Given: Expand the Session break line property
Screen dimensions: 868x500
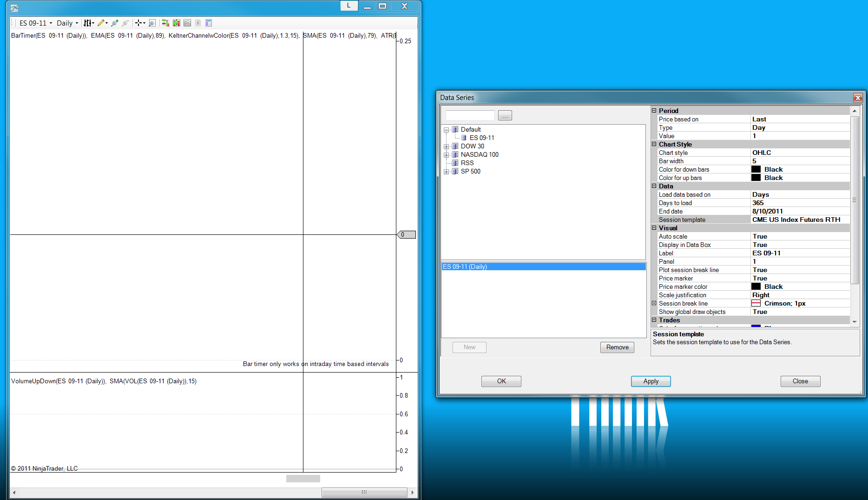Looking at the screenshot, I should click(x=654, y=303).
